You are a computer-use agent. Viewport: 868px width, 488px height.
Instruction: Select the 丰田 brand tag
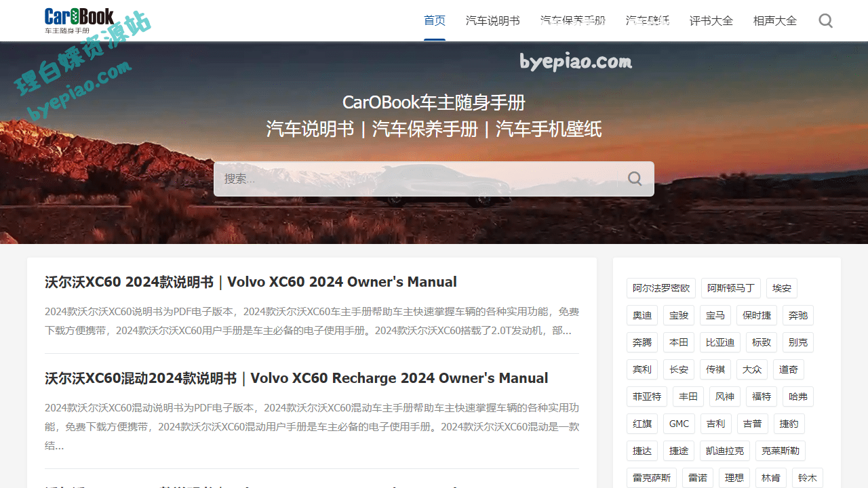688,396
